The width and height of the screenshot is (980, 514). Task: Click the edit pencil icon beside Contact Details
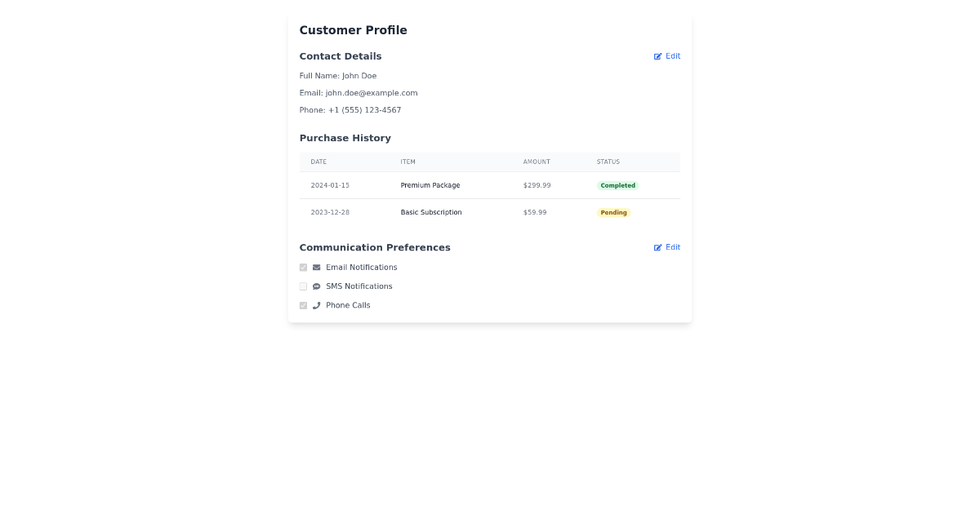pyautogui.click(x=657, y=55)
